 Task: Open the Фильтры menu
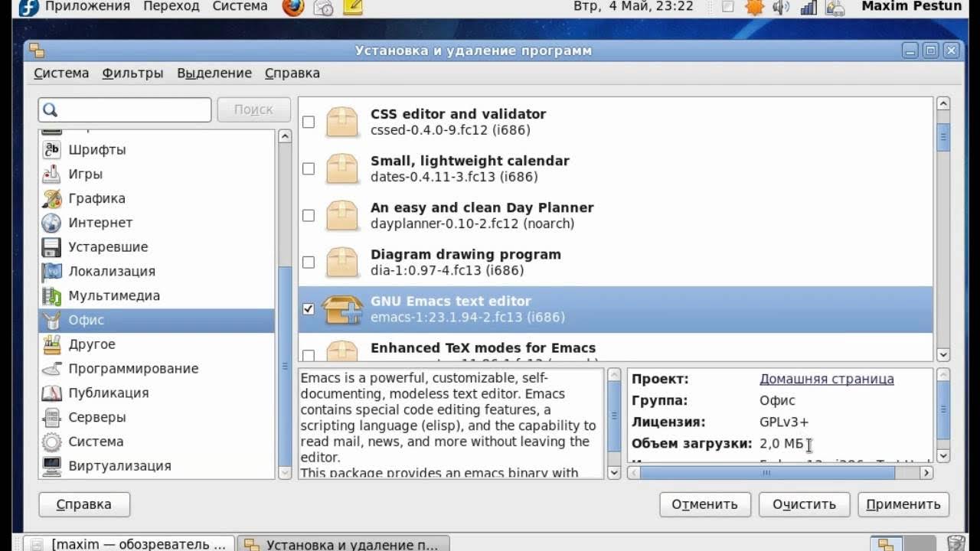pyautogui.click(x=132, y=73)
